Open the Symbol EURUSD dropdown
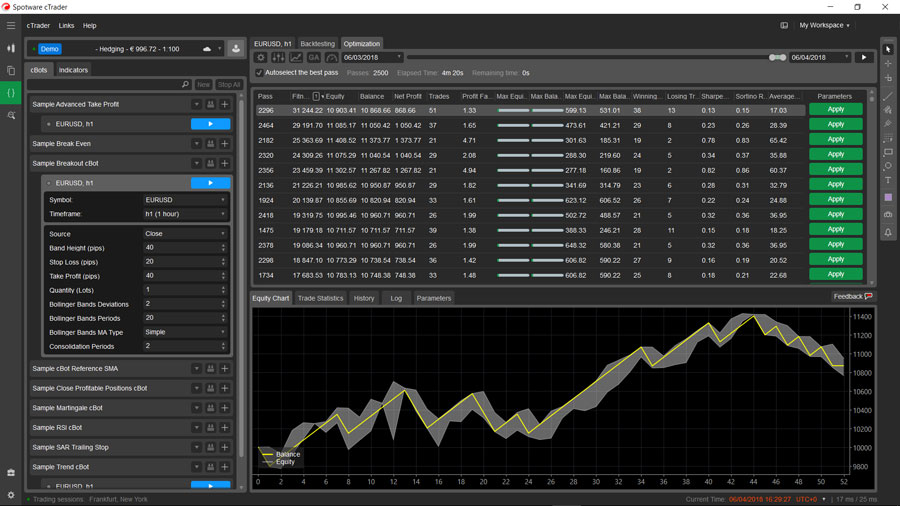 [185, 200]
